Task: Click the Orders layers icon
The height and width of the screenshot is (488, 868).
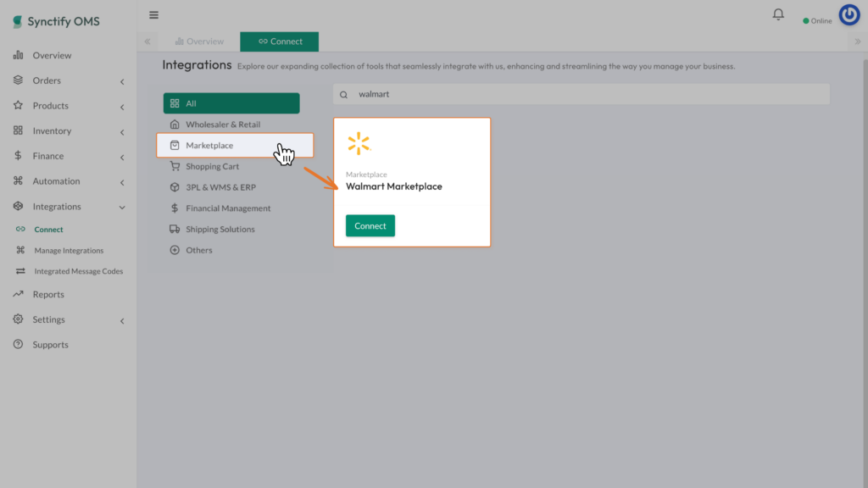Action: point(19,80)
